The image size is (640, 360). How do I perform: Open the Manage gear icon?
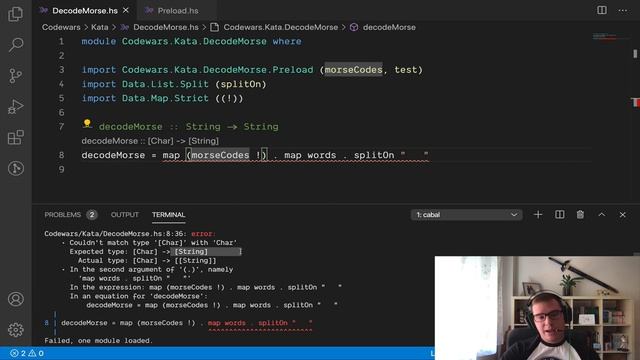click(x=16, y=330)
